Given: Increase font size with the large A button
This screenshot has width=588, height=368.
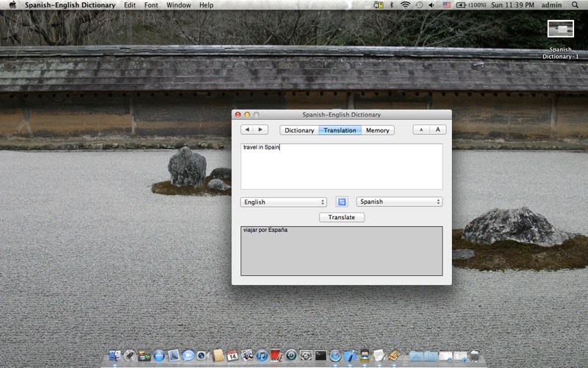Looking at the screenshot, I should [x=437, y=130].
